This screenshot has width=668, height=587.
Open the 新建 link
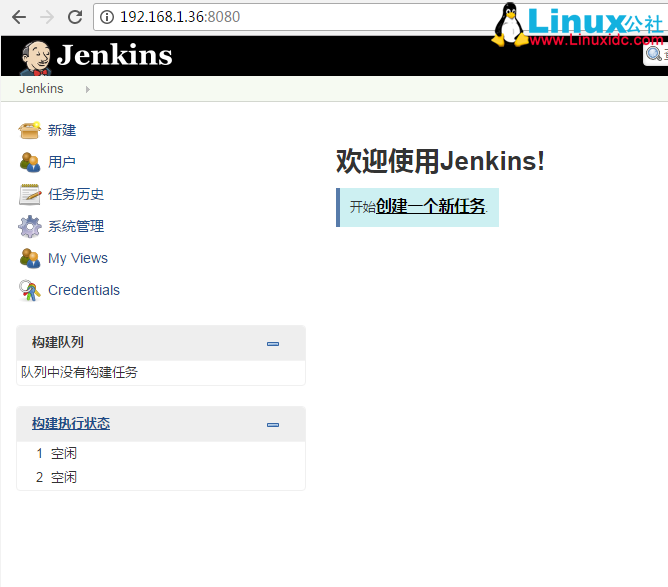(62, 130)
